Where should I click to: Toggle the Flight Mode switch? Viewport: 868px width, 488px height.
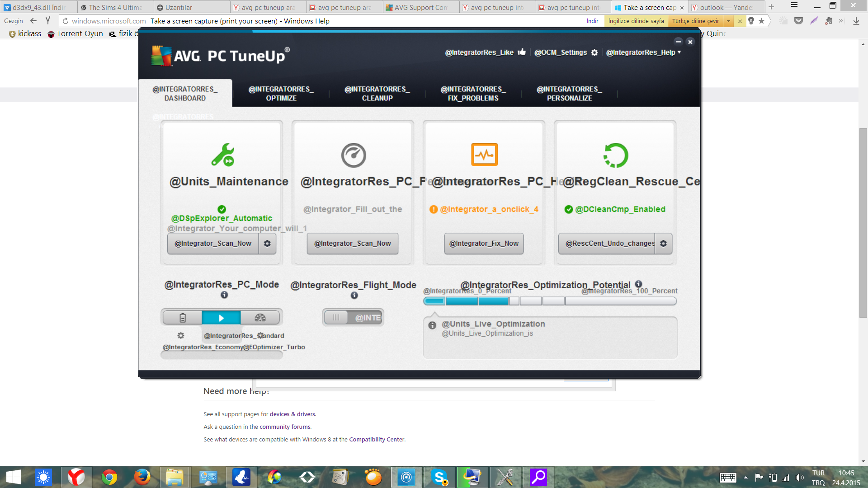point(353,318)
